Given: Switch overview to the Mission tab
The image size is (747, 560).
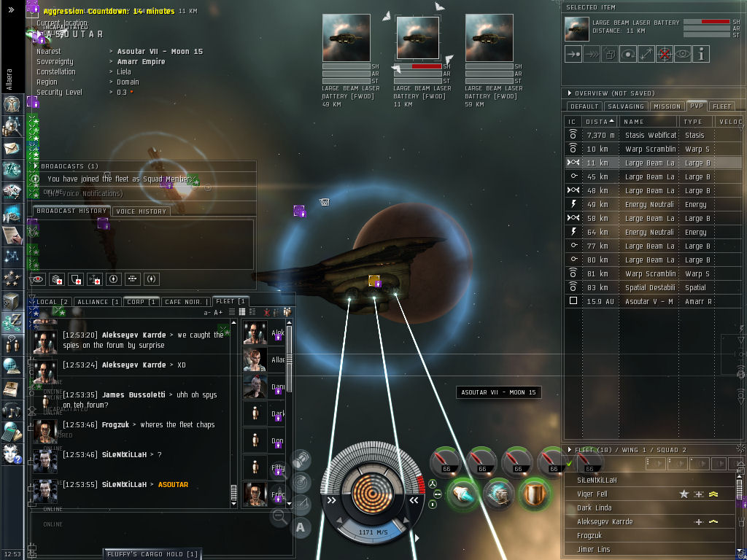Looking at the screenshot, I should click(x=667, y=106).
